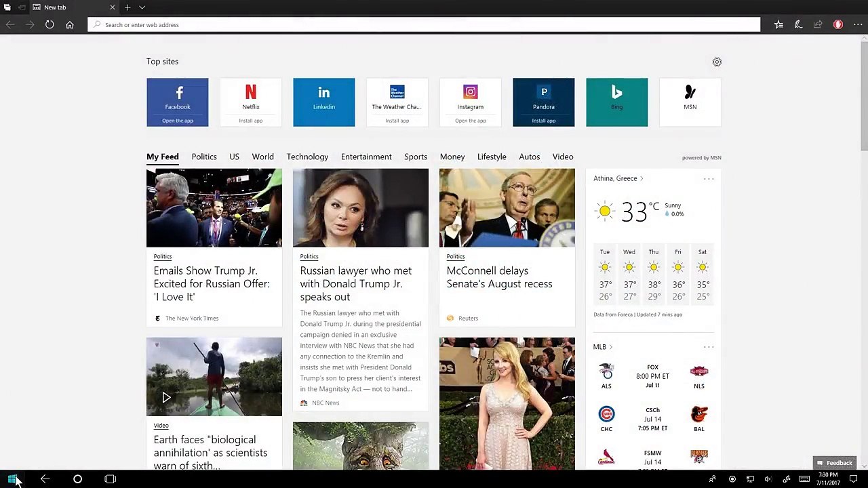This screenshot has width=868, height=488.
Task: Click the 'powered by MSN' text
Action: pos(701,157)
